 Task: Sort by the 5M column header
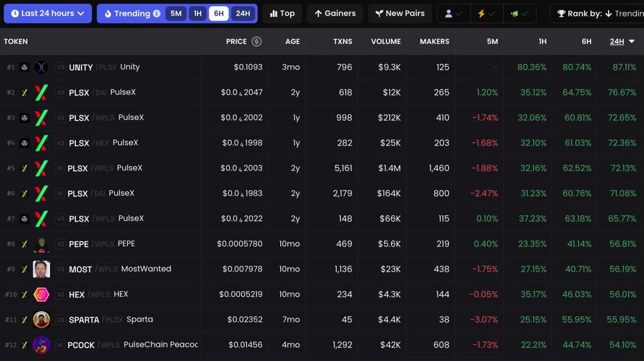[492, 41]
